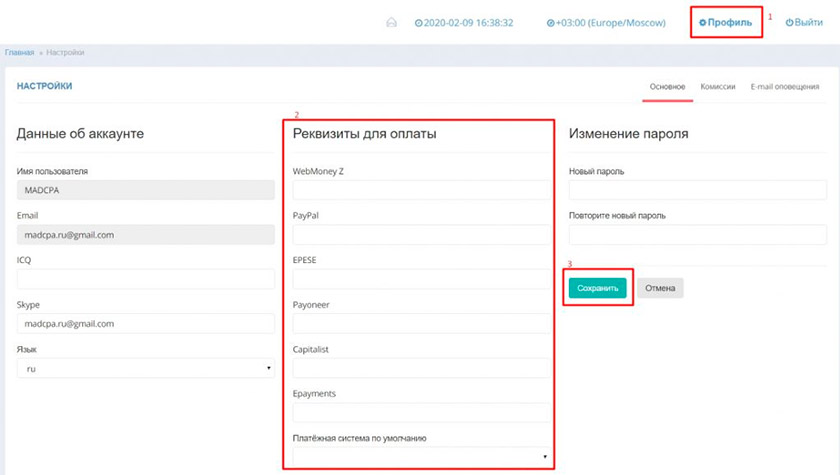Switch to the Комиссии tab
Viewport: 840px width, 475px height.
(x=718, y=87)
